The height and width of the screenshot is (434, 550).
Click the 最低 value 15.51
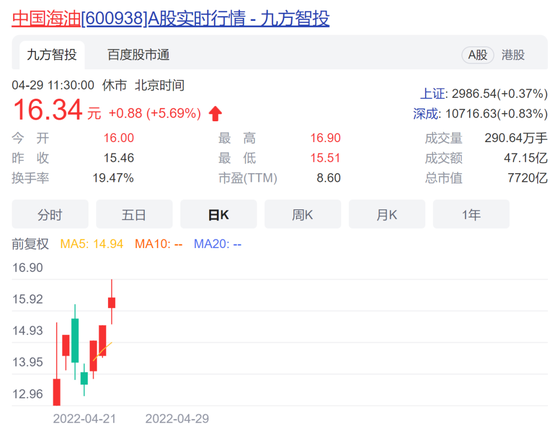click(325, 158)
